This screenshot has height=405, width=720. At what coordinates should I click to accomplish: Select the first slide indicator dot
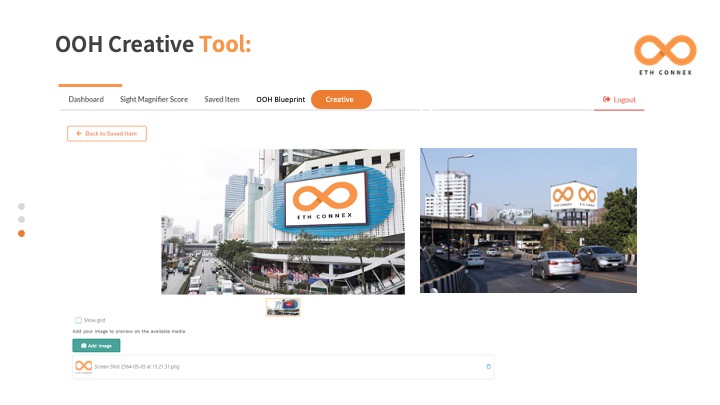coord(22,205)
